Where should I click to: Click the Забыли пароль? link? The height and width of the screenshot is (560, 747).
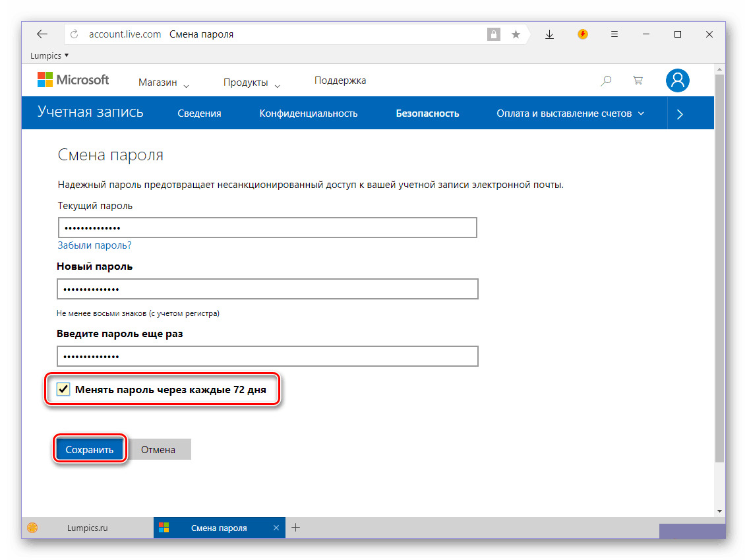[x=94, y=245]
